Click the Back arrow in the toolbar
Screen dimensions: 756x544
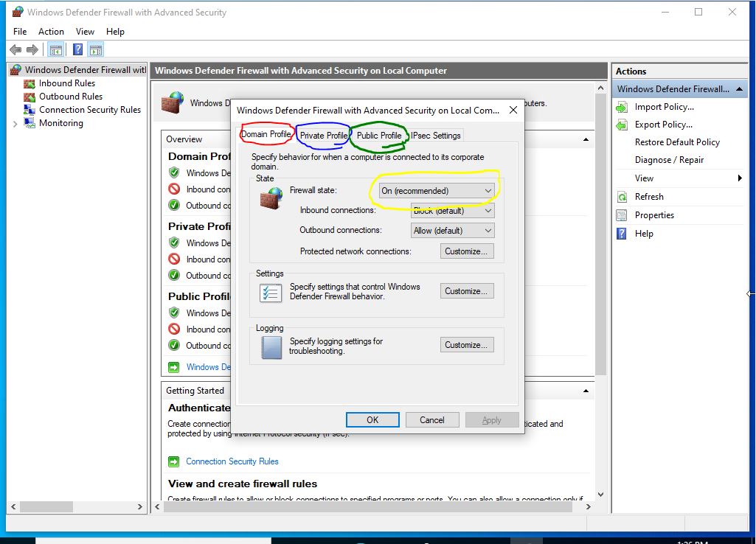point(15,49)
